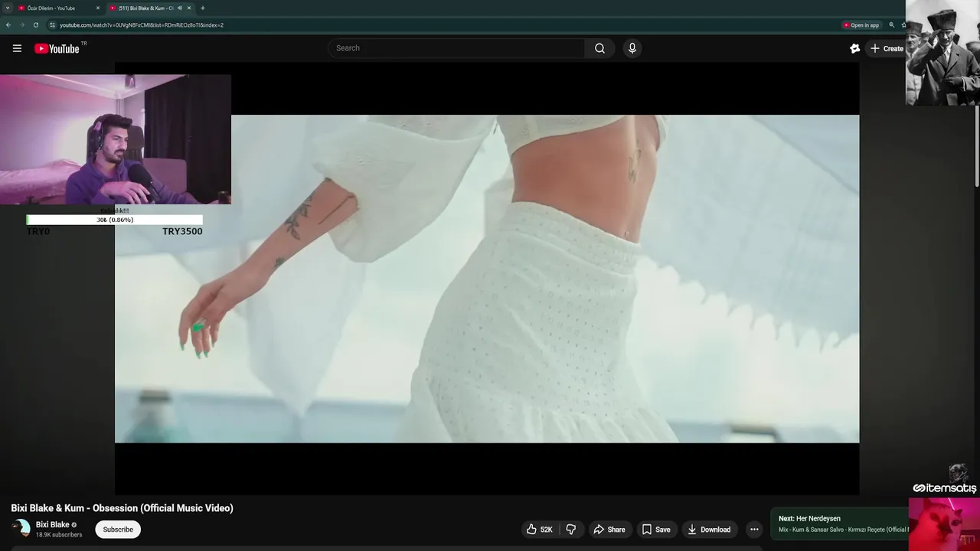
Task: Click the music video player area
Action: [487, 279]
